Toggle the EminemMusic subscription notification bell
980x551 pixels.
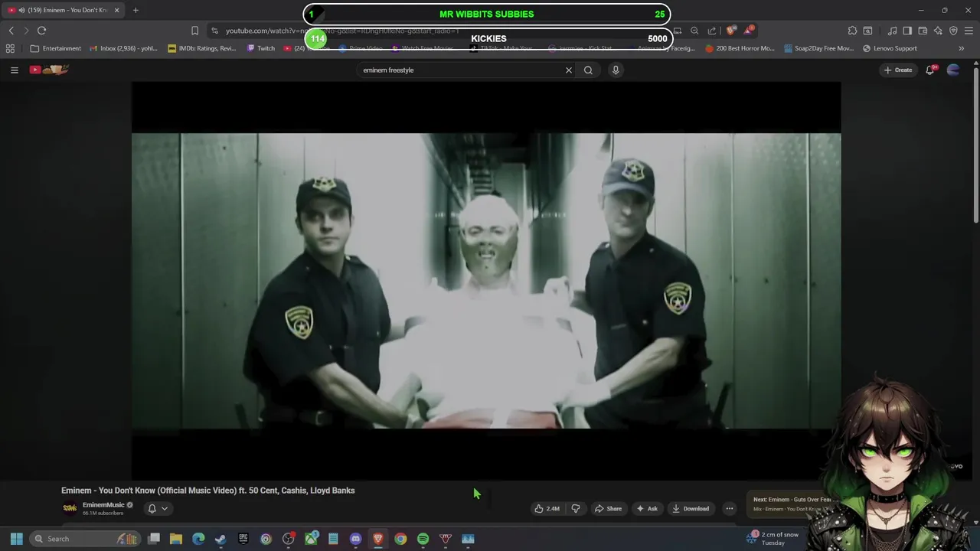[x=152, y=508]
